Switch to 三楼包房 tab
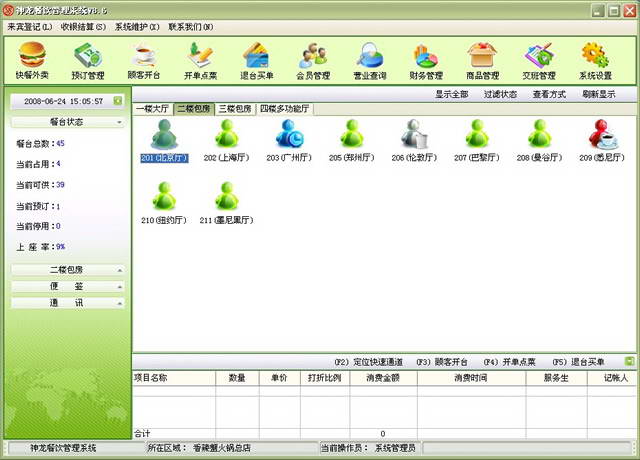The height and width of the screenshot is (460, 640). (235, 109)
